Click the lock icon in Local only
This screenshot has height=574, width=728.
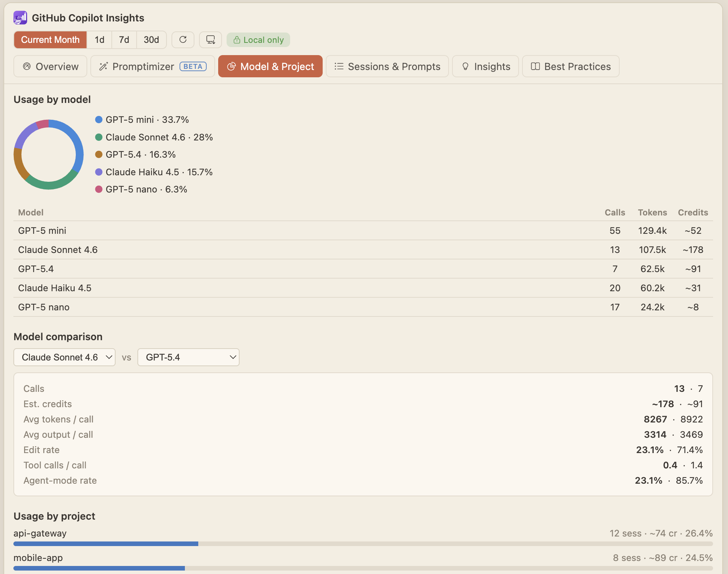(x=237, y=40)
